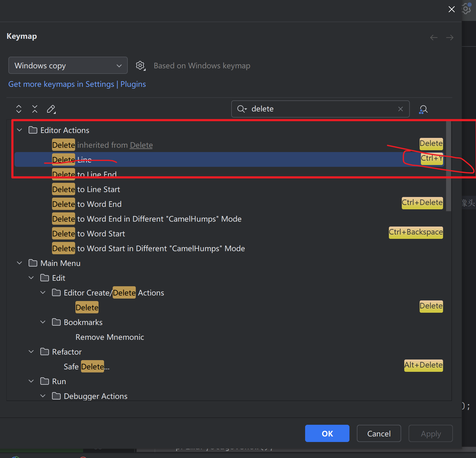Collapse Editor Create/Delete Actions chevron

pos(43,292)
